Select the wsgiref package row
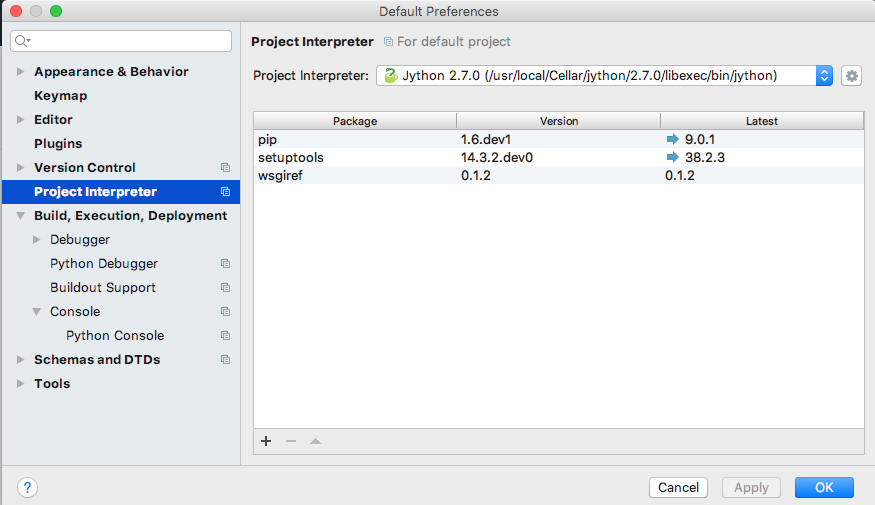 (559, 175)
